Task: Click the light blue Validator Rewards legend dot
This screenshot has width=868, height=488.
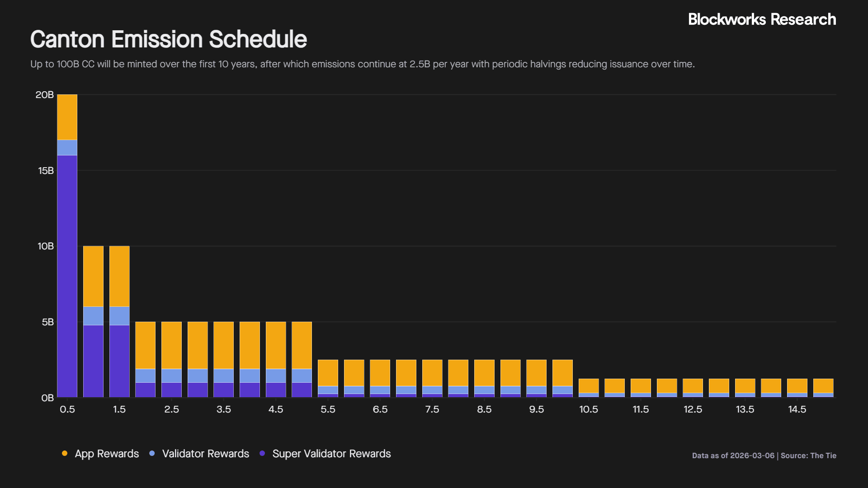Action: 152,453
